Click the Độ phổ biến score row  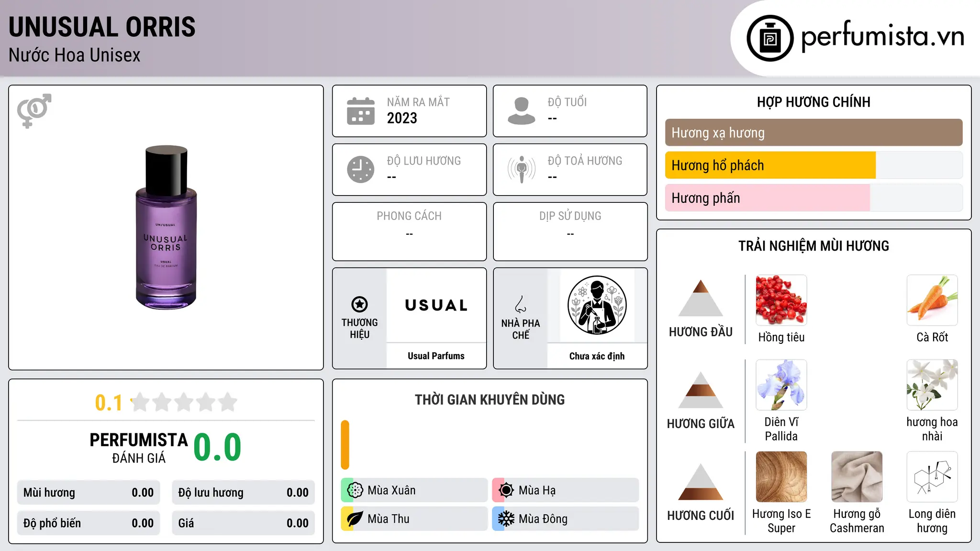pyautogui.click(x=89, y=523)
